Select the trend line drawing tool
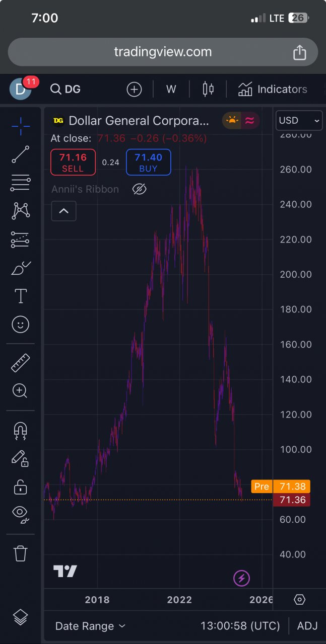The height and width of the screenshot is (644, 326). click(20, 154)
